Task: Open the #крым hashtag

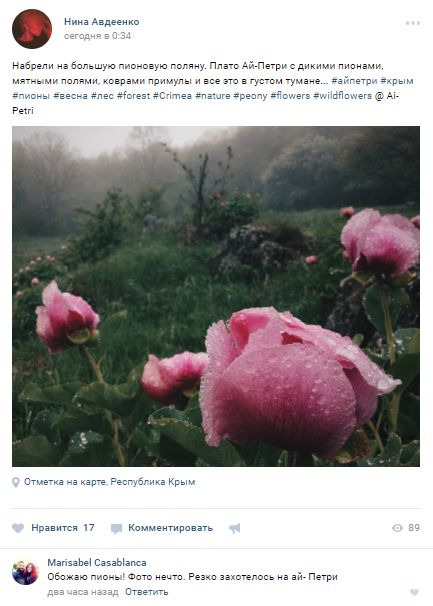Action: (x=397, y=81)
